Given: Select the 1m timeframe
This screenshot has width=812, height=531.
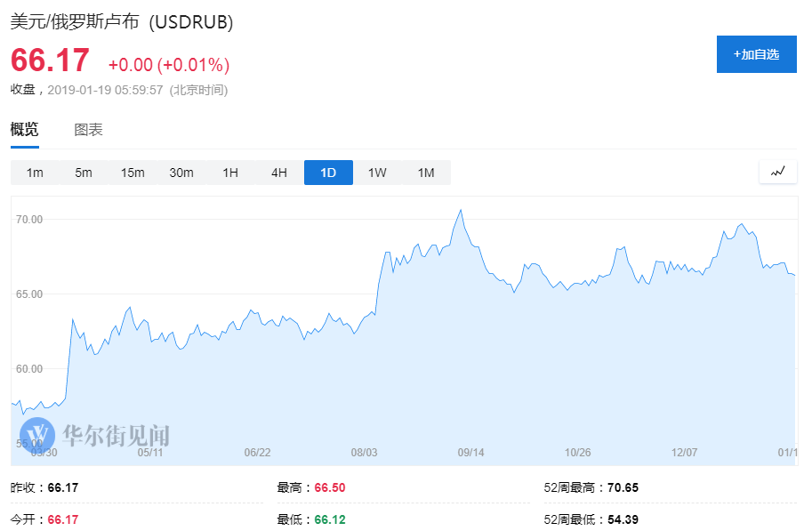Looking at the screenshot, I should point(35,173).
